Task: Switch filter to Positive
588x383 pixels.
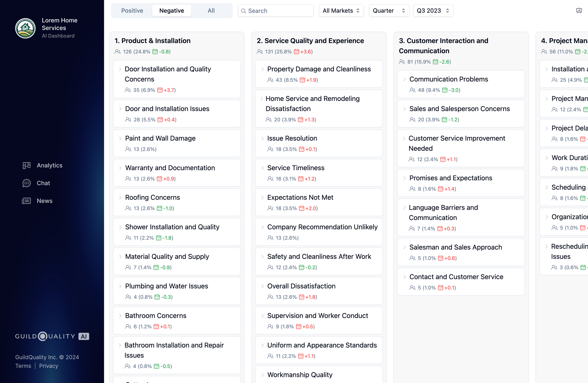Action: [132, 11]
